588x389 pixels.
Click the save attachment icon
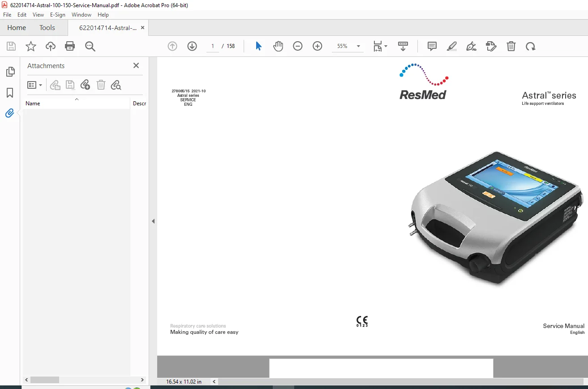(70, 85)
